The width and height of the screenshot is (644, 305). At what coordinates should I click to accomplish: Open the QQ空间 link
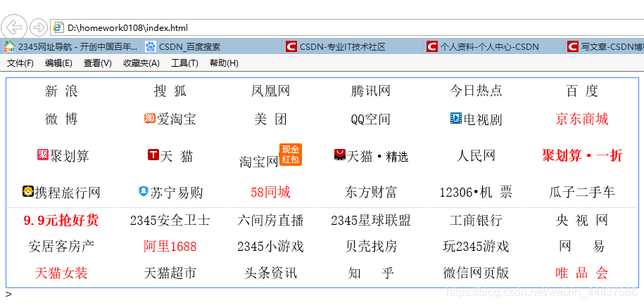[x=370, y=119]
